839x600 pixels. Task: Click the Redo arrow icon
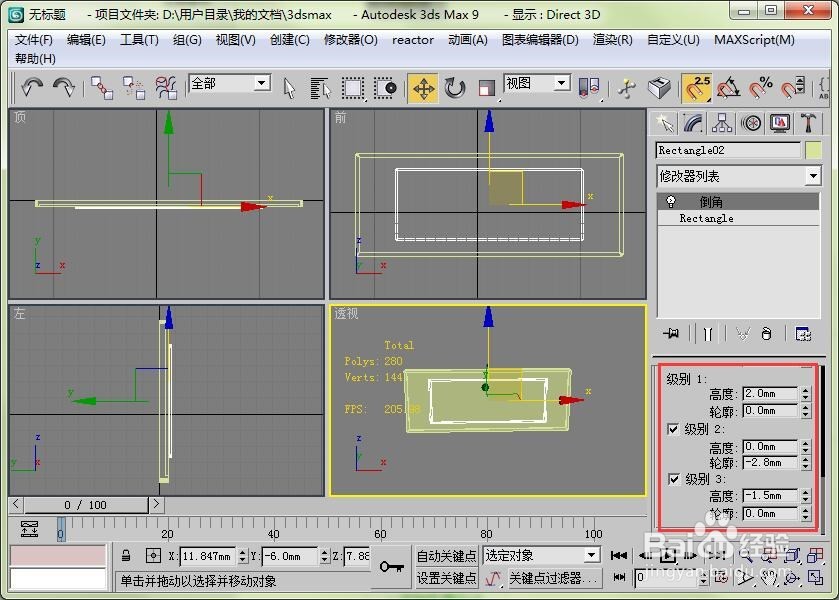point(64,87)
